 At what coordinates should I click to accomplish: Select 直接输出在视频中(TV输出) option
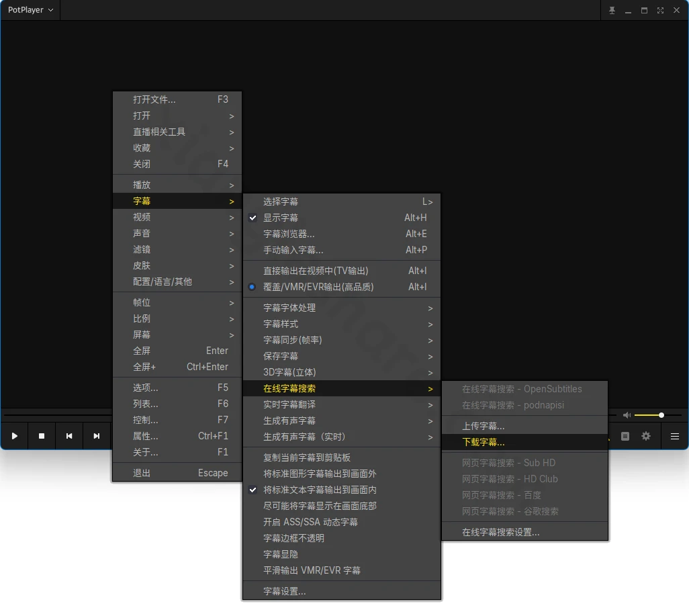(341, 271)
